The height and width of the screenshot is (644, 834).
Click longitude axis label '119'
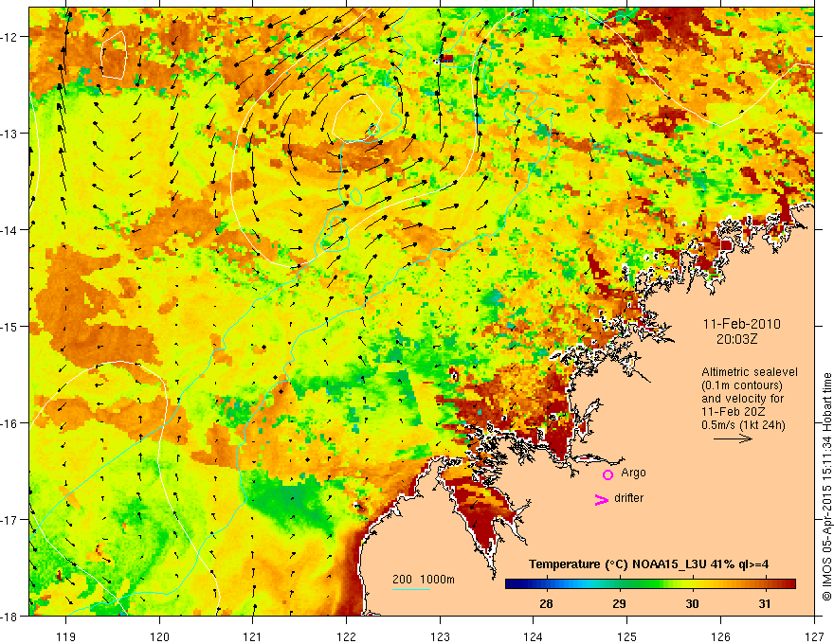coord(66,636)
